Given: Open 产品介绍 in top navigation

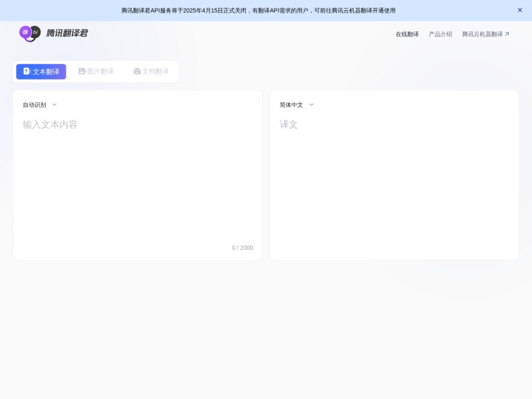Looking at the screenshot, I should click(440, 35).
